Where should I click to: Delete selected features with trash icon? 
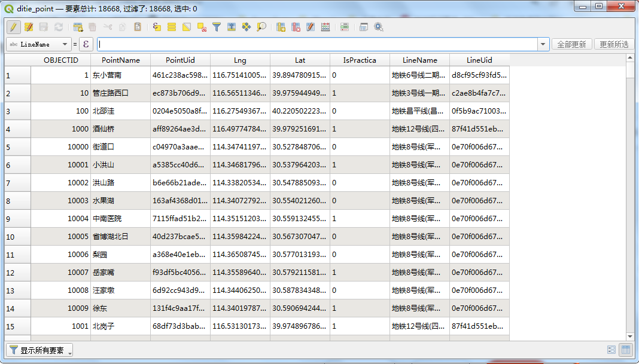[x=93, y=27]
